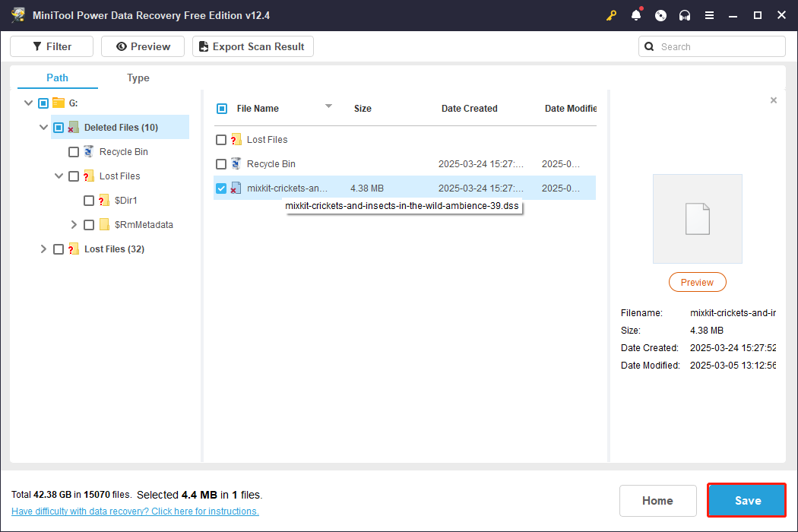Toggle select-all checkbox in File Name header
The image size is (798, 532).
[222, 109]
